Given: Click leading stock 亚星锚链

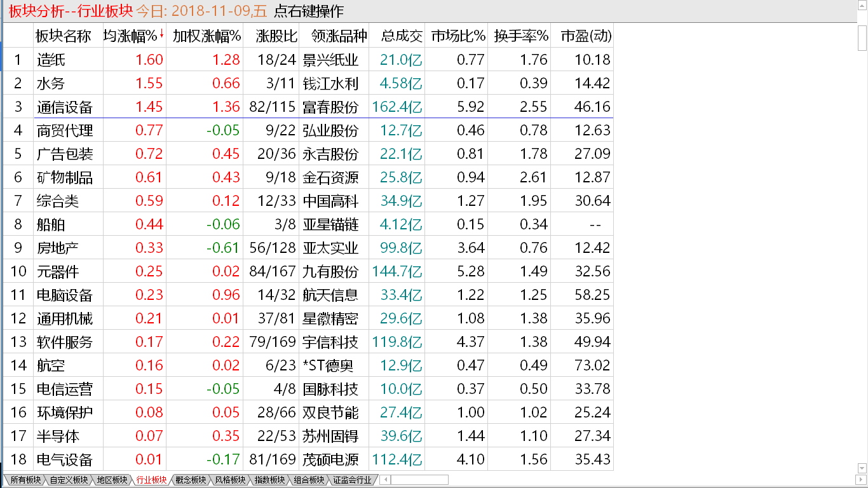Looking at the screenshot, I should (330, 225).
